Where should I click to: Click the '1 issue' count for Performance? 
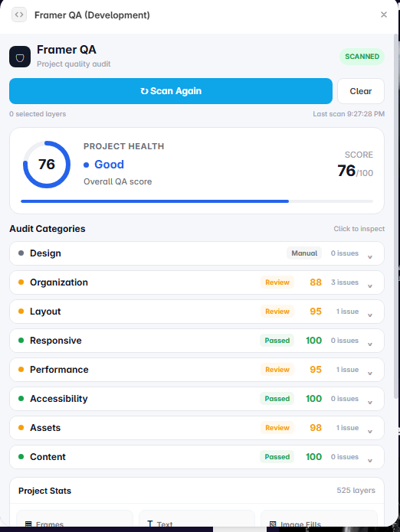coord(347,370)
